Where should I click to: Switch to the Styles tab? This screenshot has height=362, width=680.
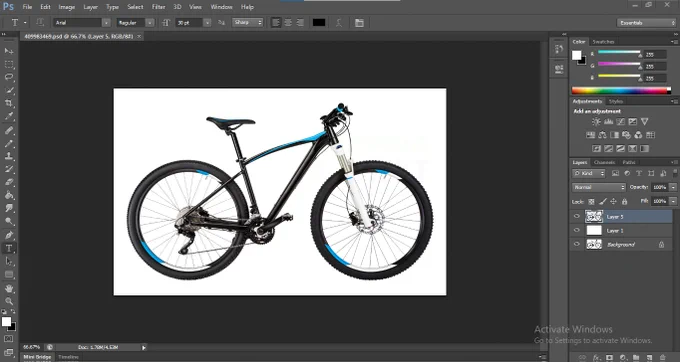(x=616, y=101)
